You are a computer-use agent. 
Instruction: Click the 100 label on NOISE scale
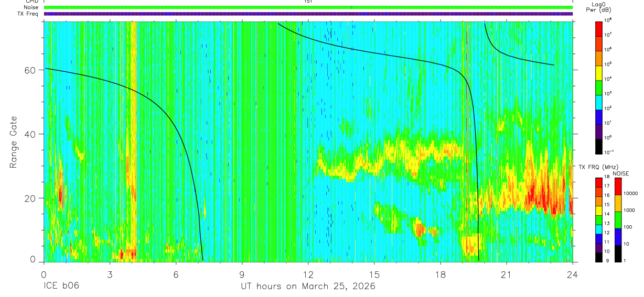coord(627,227)
